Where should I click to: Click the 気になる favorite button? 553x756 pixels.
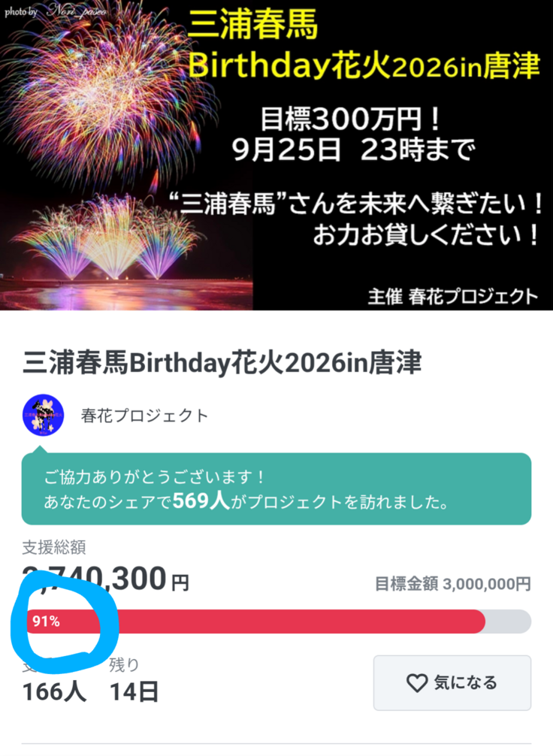tap(452, 682)
